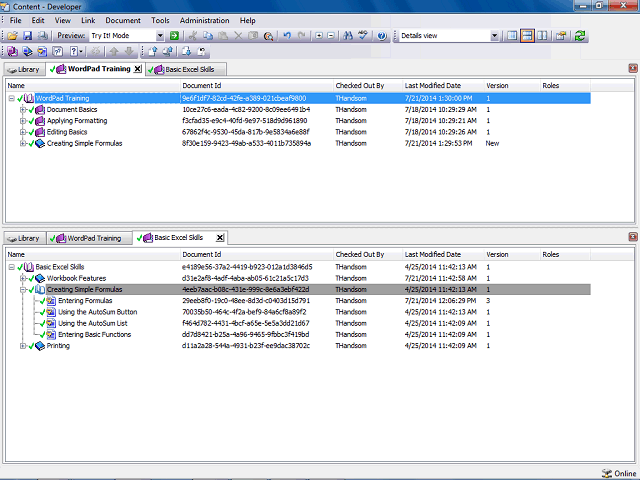Image resolution: width=640 pixels, height=480 pixels.
Task: Select Using the AutoSum List topic
Action: [93, 323]
